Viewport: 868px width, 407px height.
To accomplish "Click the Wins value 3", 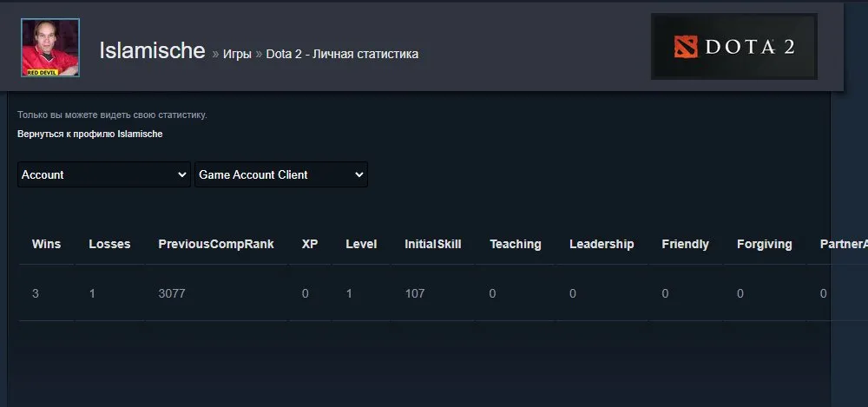I will click(36, 293).
